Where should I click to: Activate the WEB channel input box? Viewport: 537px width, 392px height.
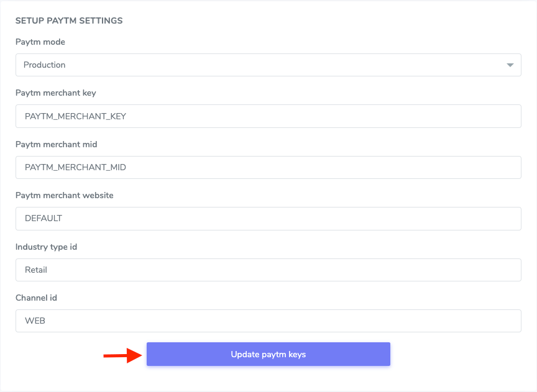coord(268,321)
